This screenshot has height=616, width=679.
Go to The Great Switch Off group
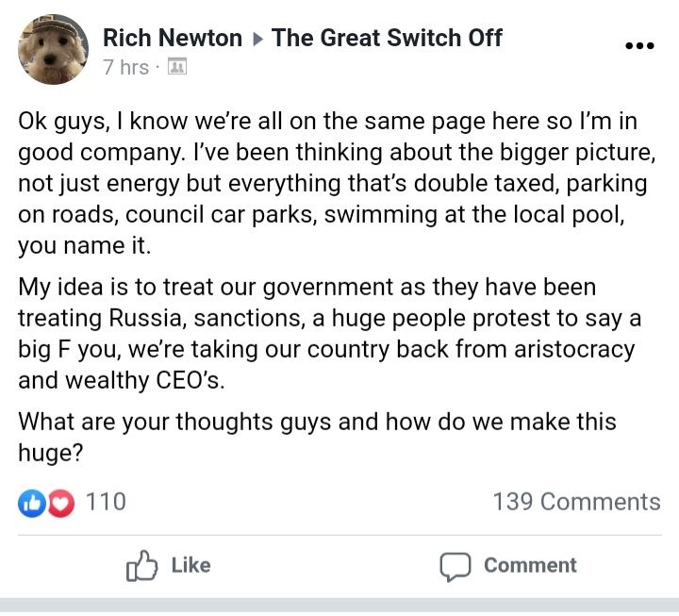[387, 38]
